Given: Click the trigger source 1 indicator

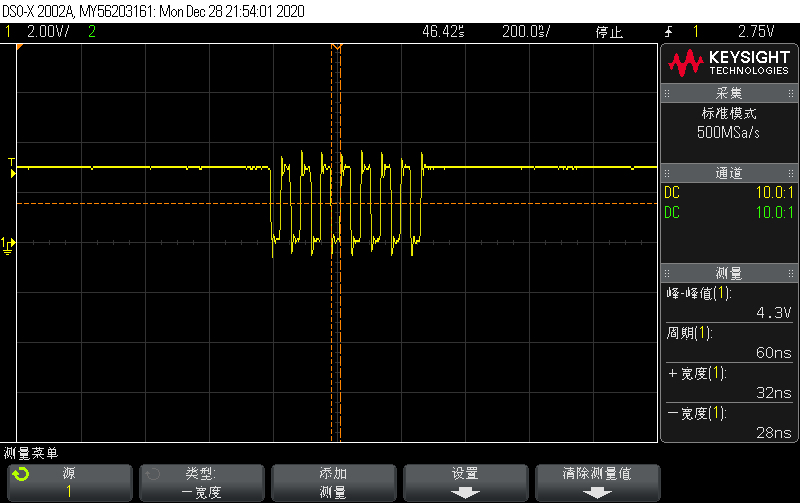Looking at the screenshot, I should pyautogui.click(x=695, y=32).
